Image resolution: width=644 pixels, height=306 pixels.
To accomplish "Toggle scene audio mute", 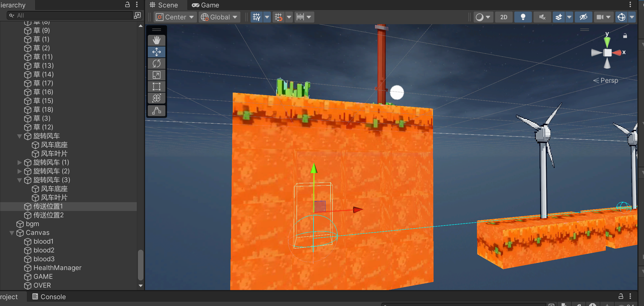I will [542, 17].
